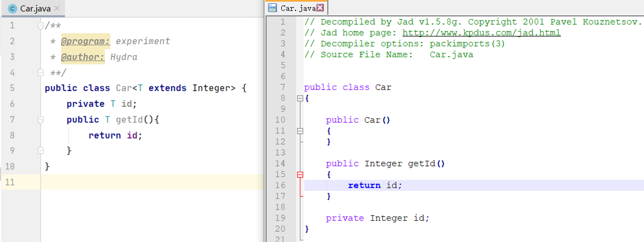Click the class icon on left Car.java tab

[x=12, y=9]
